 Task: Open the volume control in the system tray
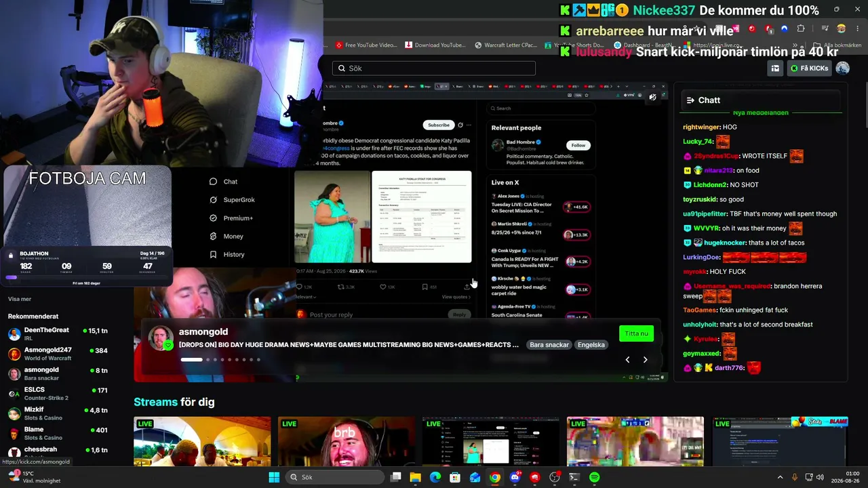tap(821, 477)
